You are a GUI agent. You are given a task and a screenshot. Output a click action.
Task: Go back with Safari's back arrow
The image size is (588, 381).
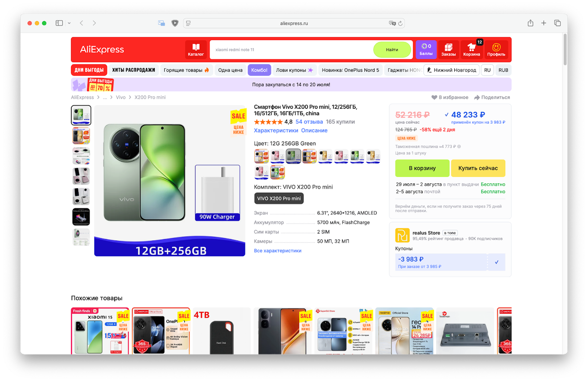tap(81, 23)
